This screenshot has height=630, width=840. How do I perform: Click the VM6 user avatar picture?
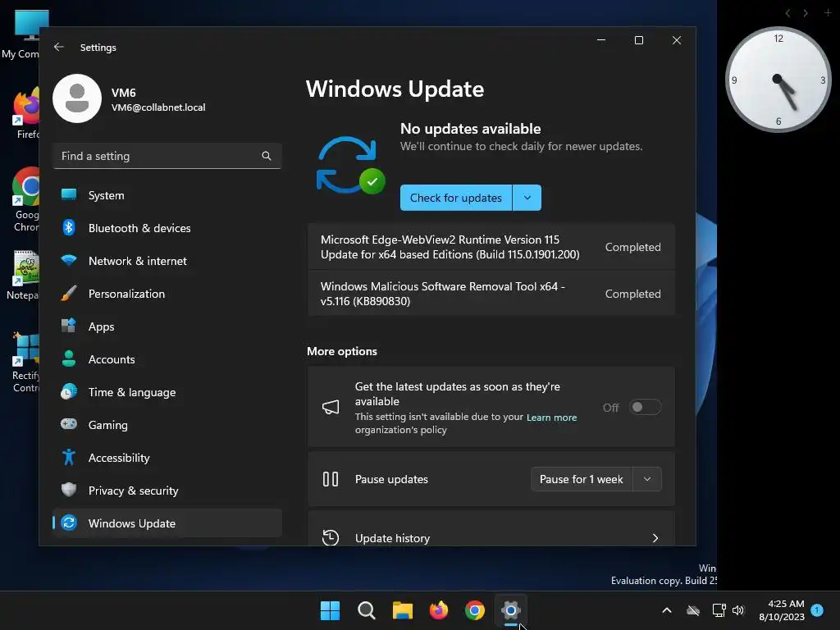point(77,98)
